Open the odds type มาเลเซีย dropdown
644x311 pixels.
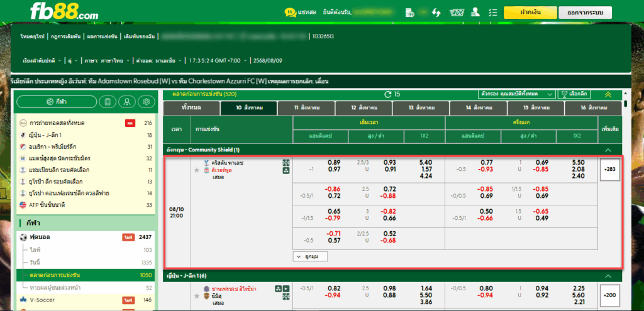pyautogui.click(x=160, y=61)
